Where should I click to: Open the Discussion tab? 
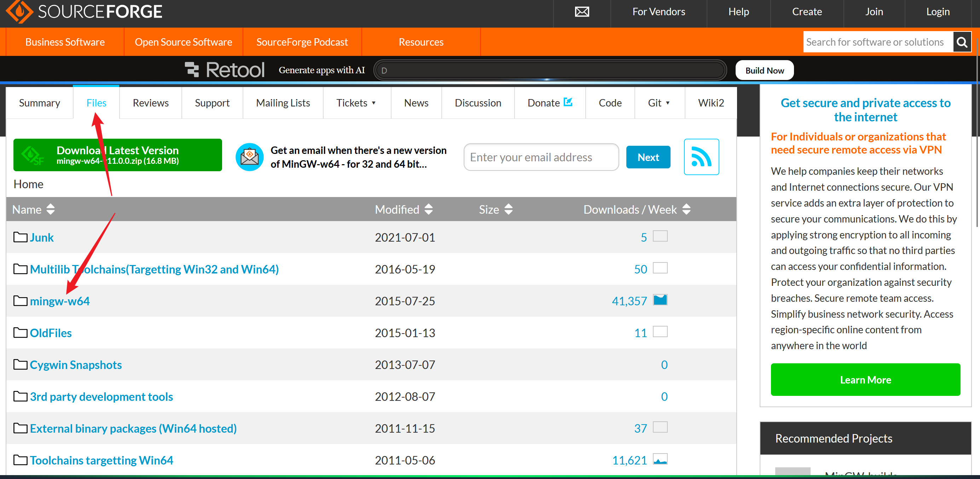pos(478,103)
